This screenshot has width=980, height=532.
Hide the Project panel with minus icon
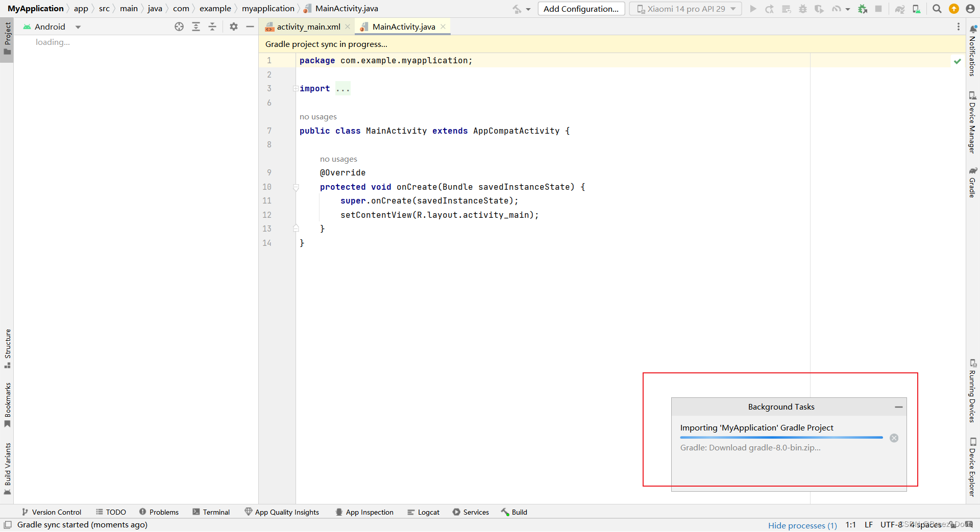(x=250, y=27)
